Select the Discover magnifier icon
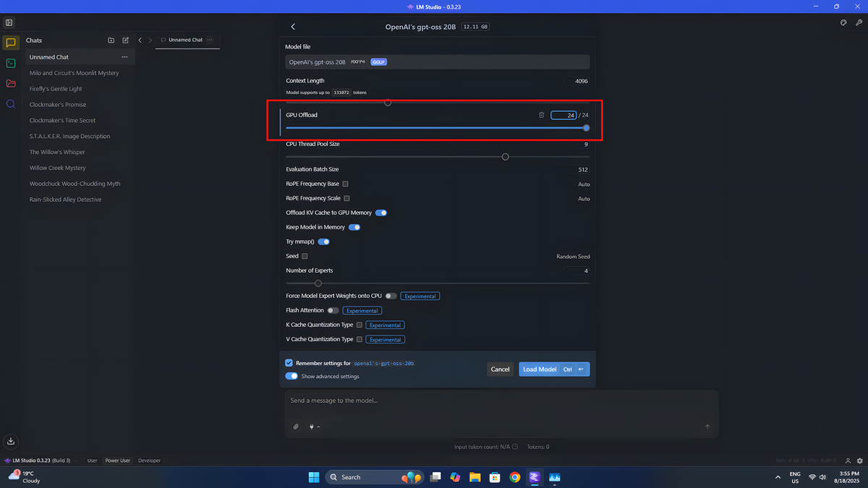Image resolution: width=868 pixels, height=488 pixels. click(9, 103)
